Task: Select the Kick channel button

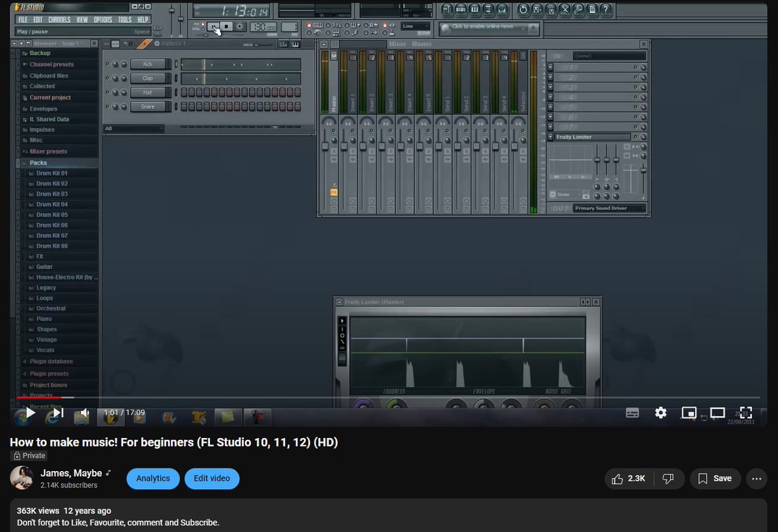Action: tap(148, 64)
